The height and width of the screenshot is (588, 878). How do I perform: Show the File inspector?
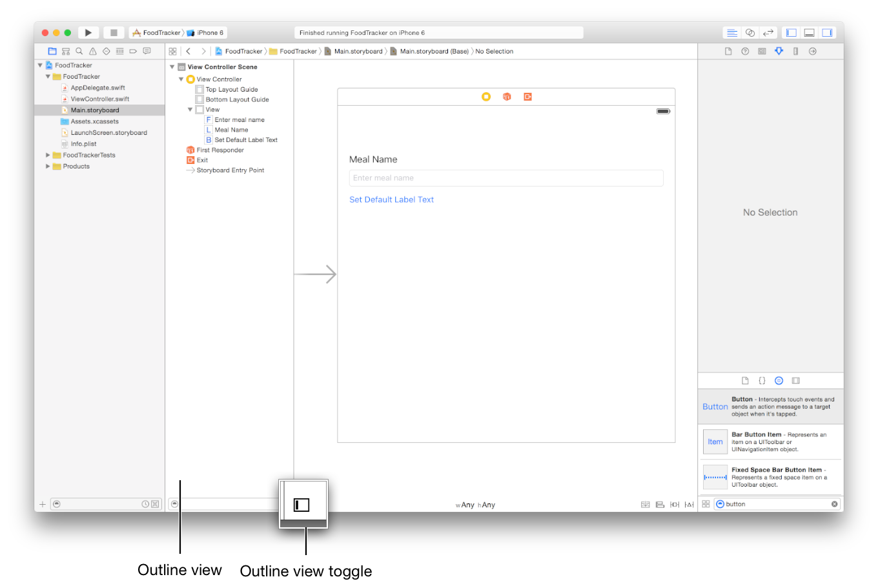tap(728, 51)
